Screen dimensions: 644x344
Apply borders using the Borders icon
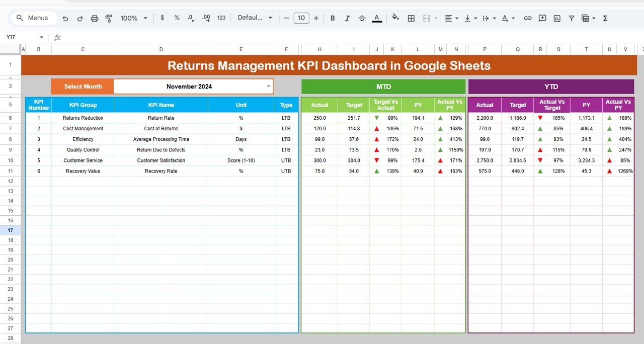(411, 18)
